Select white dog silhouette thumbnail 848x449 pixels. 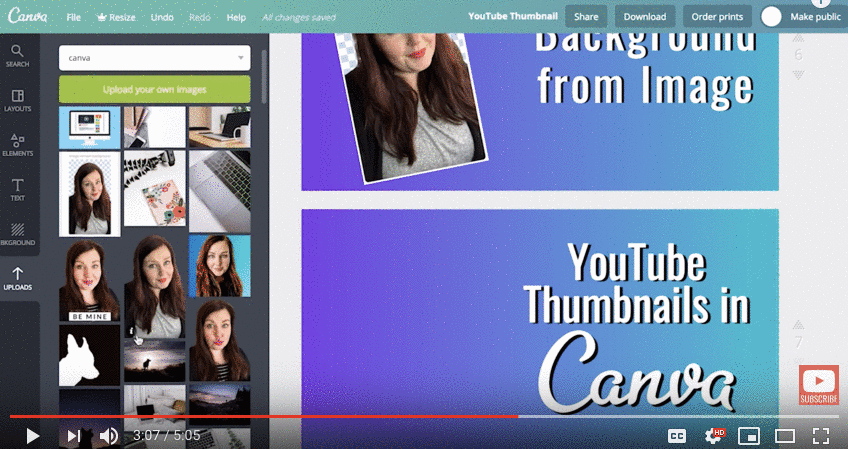pos(89,355)
